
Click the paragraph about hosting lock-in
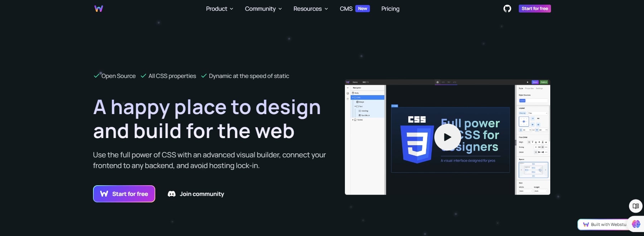pos(209,160)
